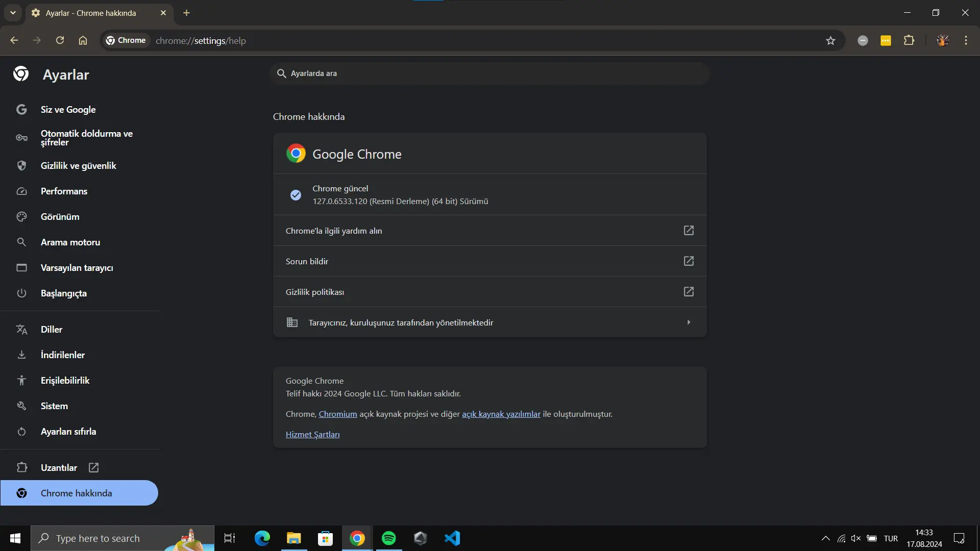Click the yellow extension icon in toolbar
The image size is (980, 551).
(886, 40)
